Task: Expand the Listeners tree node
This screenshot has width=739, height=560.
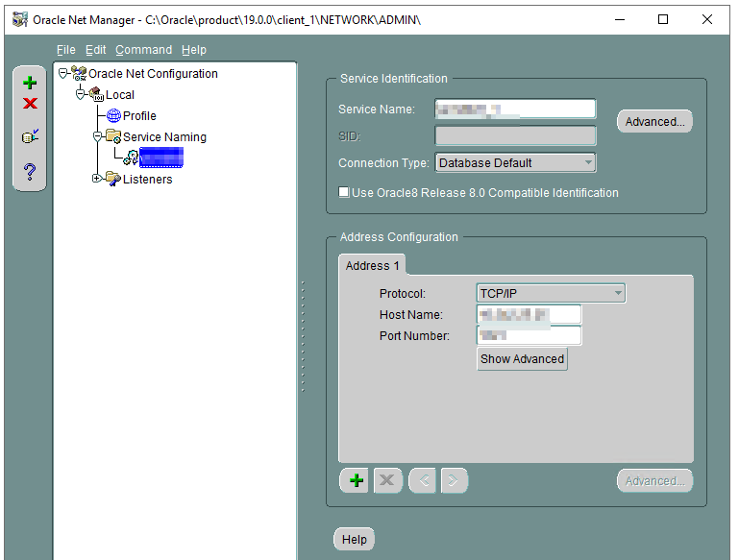Action: [97, 178]
